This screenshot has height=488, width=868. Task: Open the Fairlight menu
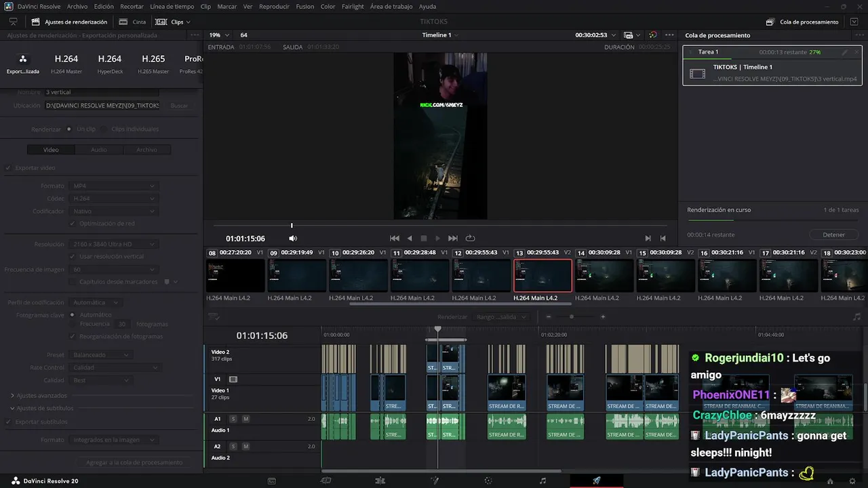[x=353, y=6]
